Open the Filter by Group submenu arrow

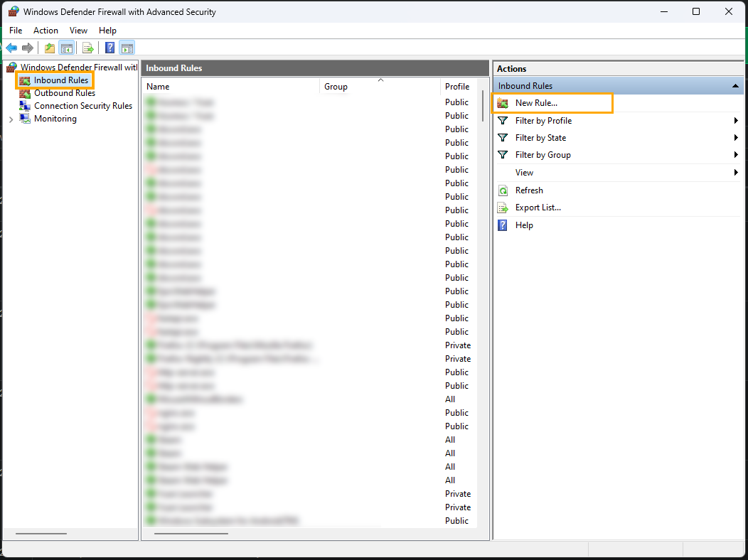(736, 155)
